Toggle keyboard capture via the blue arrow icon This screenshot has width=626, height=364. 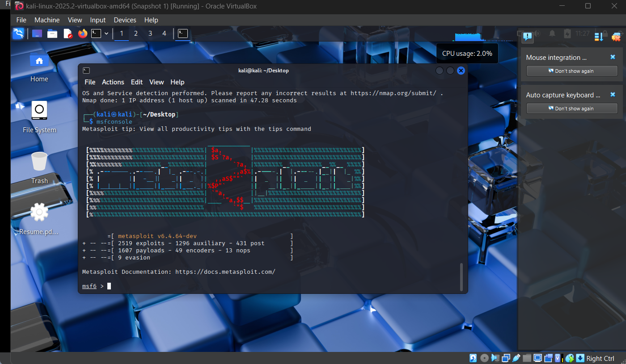tap(580, 358)
